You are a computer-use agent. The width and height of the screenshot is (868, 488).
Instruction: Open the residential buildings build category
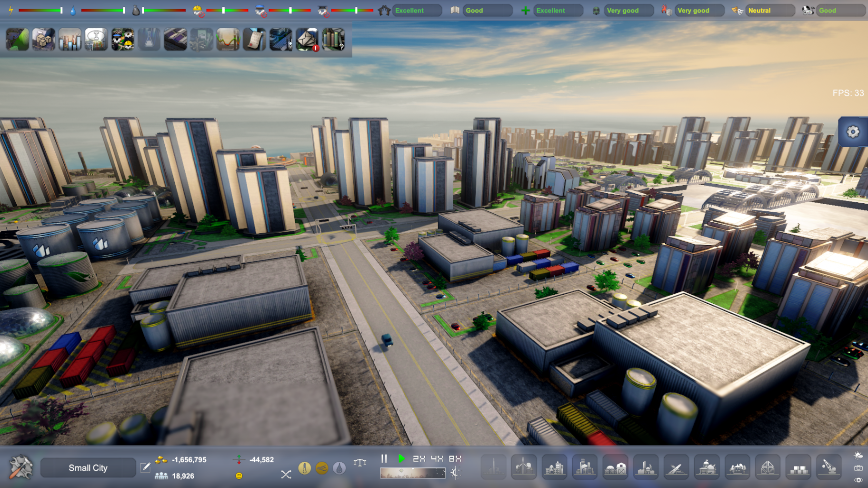coord(554,467)
